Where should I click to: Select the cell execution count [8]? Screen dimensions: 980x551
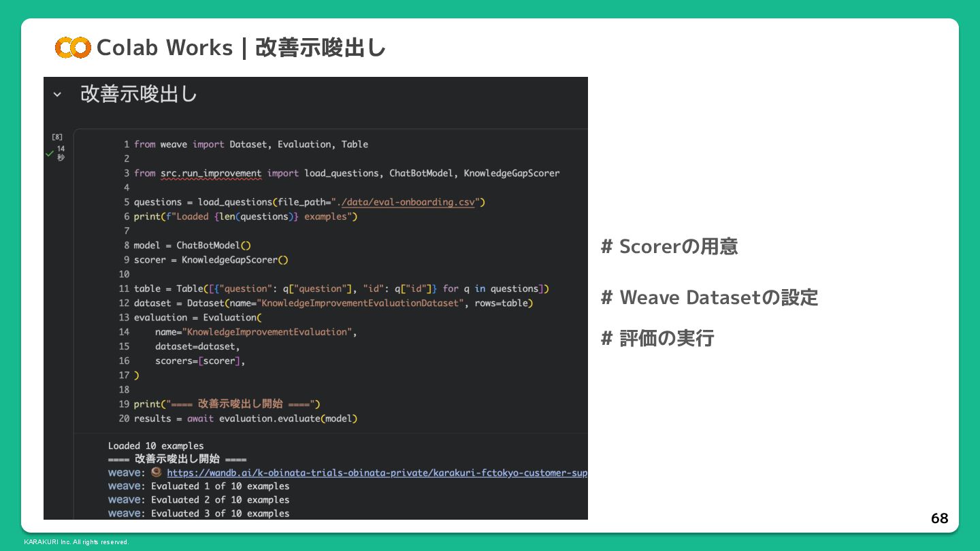pyautogui.click(x=57, y=137)
